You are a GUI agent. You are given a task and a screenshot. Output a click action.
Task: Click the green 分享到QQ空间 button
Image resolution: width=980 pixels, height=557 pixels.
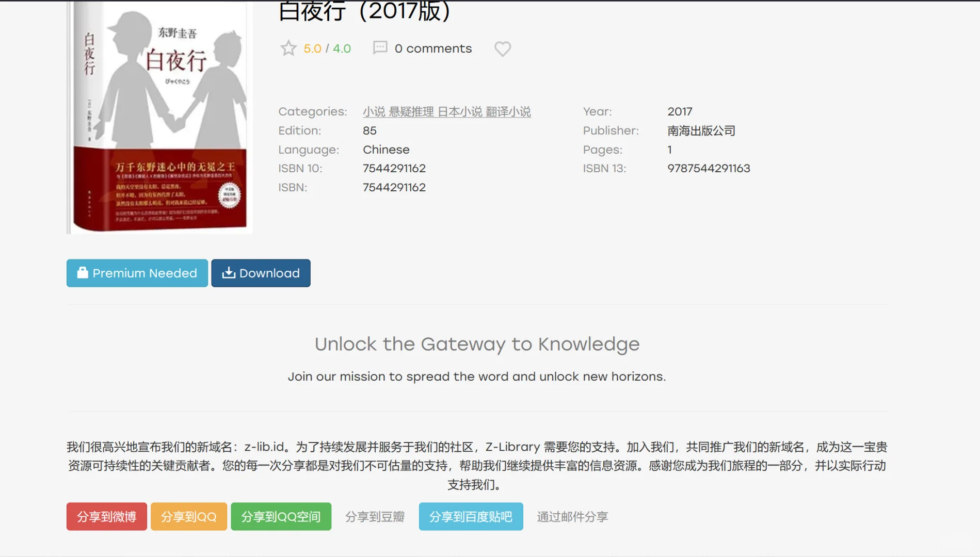pos(281,516)
